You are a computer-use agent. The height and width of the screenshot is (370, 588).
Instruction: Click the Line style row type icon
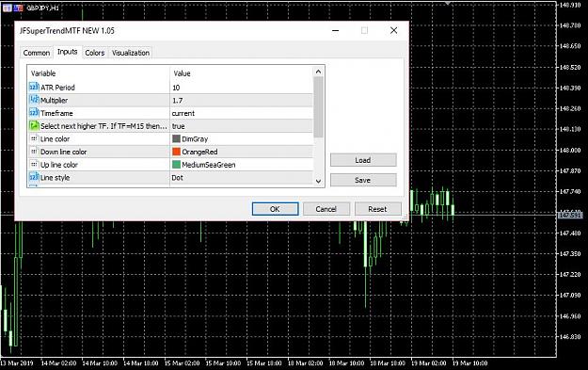34,177
